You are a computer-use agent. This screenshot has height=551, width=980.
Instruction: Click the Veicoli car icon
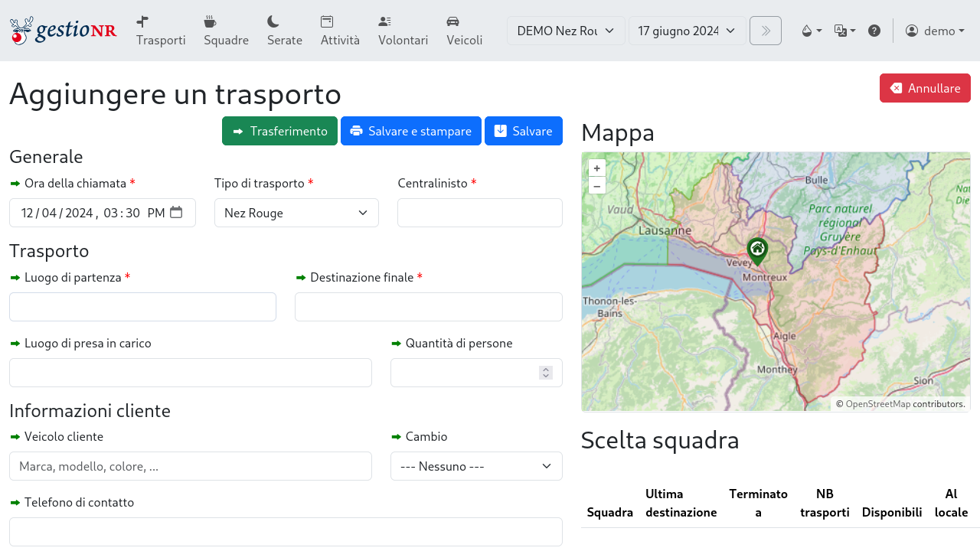(x=453, y=22)
